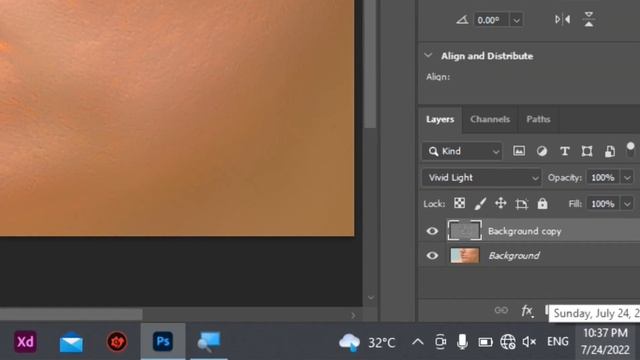The height and width of the screenshot is (360, 640).
Task: Switch to the Paths tab
Action: pos(538,119)
